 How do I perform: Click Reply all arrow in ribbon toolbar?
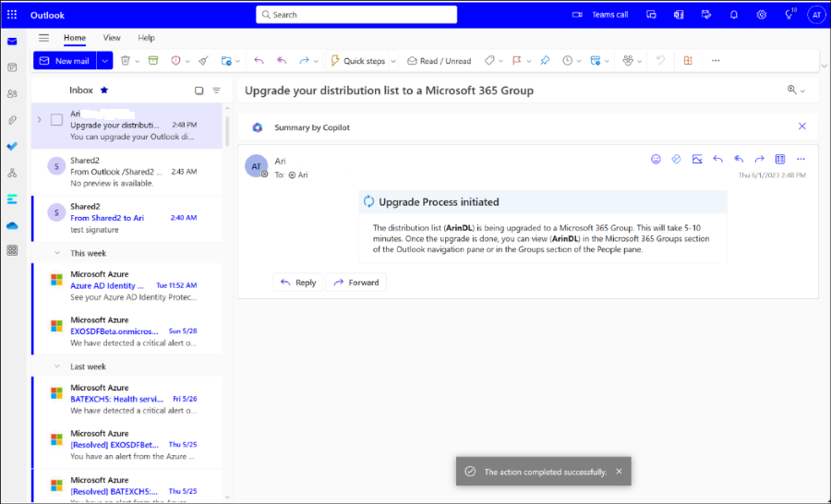[282, 61]
